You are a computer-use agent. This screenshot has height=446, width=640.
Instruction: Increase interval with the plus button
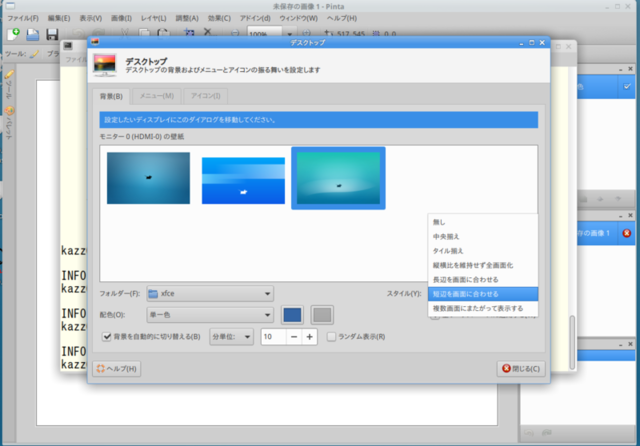309,337
